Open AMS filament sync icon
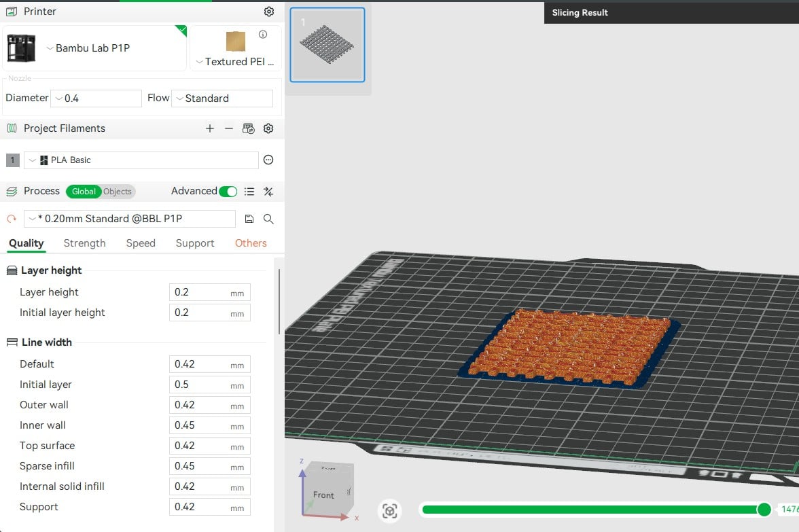 248,128
